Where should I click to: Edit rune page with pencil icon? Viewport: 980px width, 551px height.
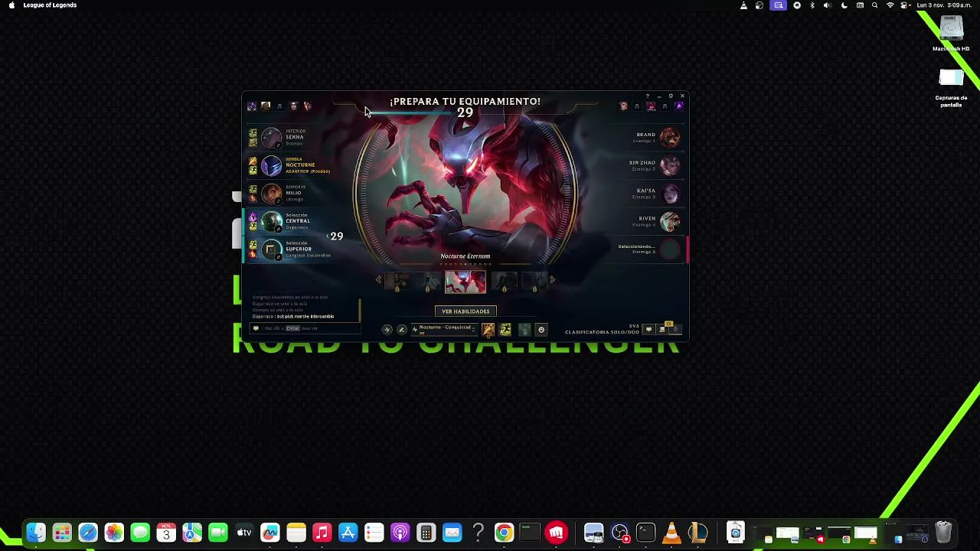[x=402, y=330]
